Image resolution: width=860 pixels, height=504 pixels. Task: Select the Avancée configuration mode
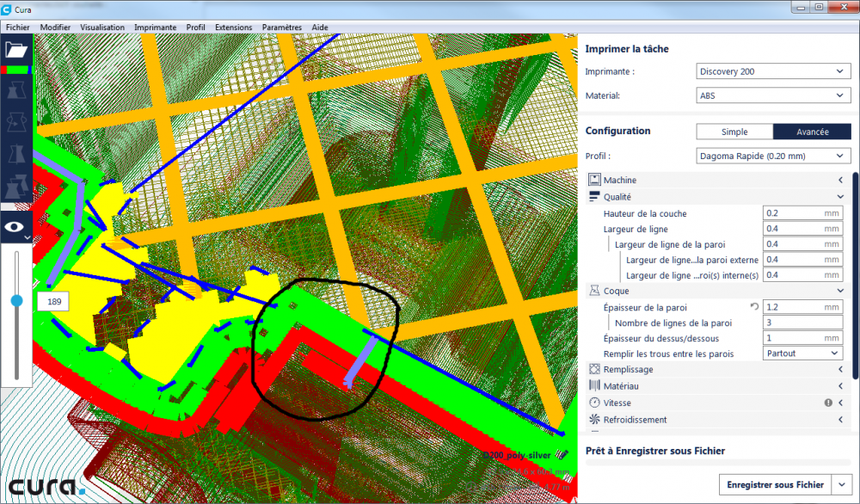tap(813, 132)
